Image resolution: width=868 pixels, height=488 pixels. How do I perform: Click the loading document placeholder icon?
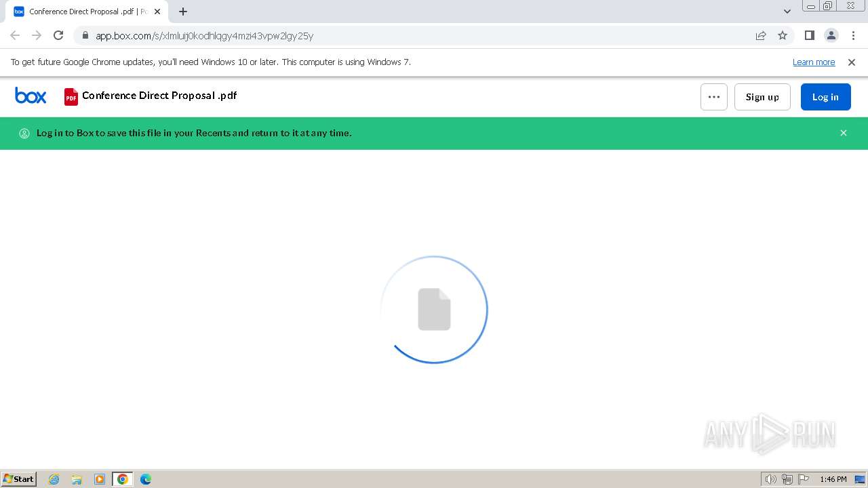pyautogui.click(x=434, y=310)
